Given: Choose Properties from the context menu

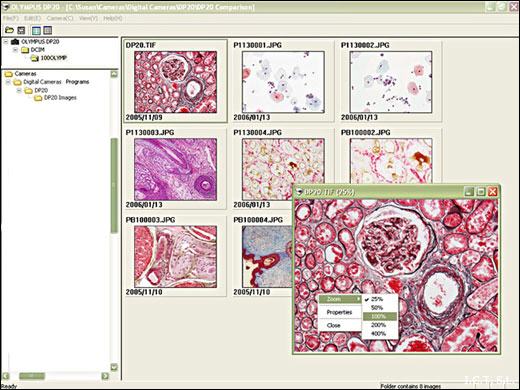Looking at the screenshot, I should point(340,312).
